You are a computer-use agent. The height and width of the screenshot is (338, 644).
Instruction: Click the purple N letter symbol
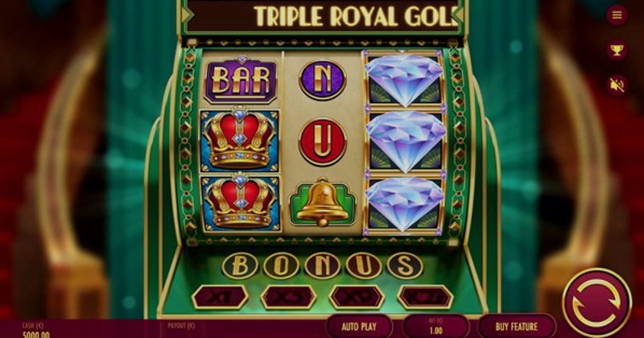pyautogui.click(x=323, y=80)
